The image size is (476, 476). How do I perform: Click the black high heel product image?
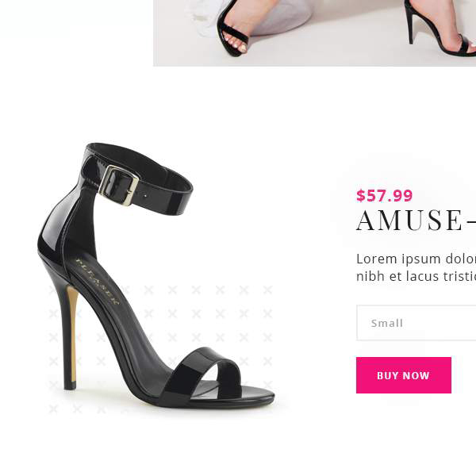156,275
